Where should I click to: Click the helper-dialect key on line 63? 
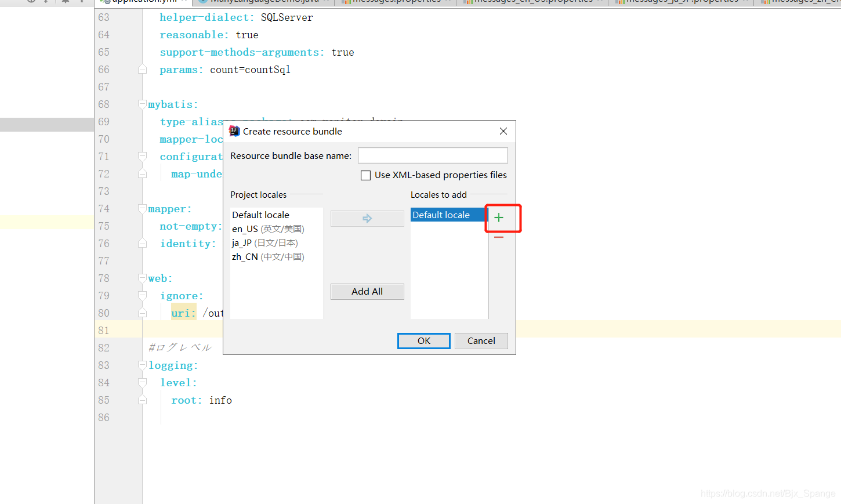coord(207,17)
